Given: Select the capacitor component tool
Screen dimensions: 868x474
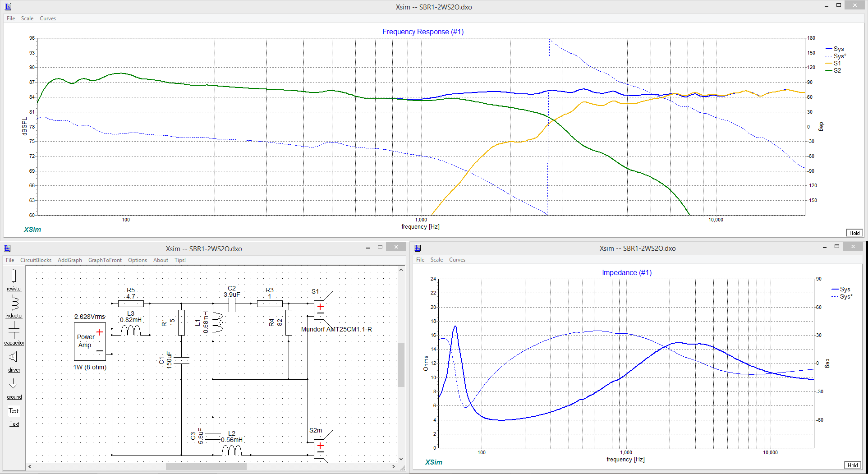Looking at the screenshot, I should click(x=14, y=334).
